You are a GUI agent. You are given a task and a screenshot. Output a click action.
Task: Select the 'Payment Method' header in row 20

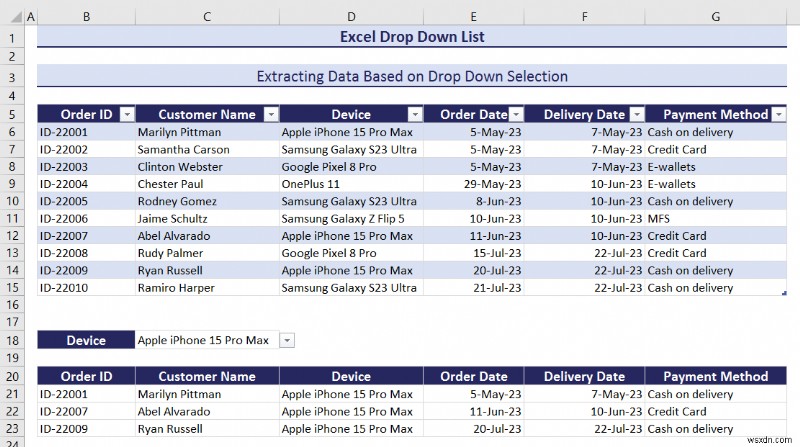click(x=716, y=377)
